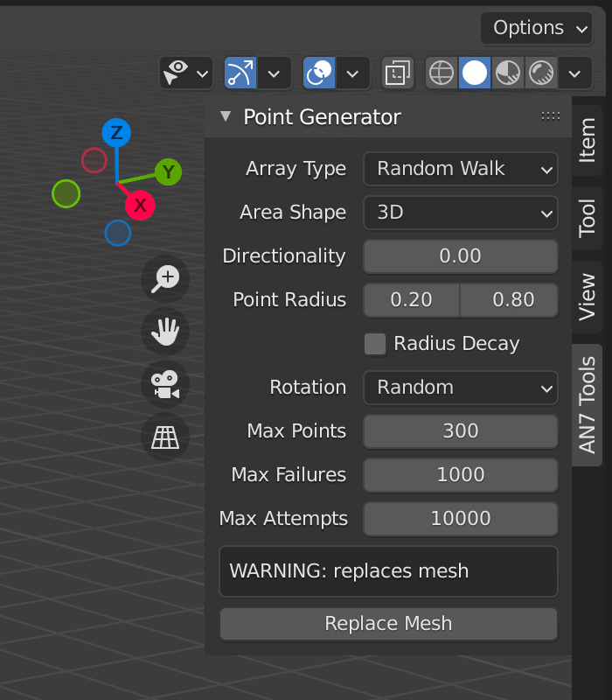The width and height of the screenshot is (612, 700).
Task: Click the Max Points field
Action: [461, 431]
